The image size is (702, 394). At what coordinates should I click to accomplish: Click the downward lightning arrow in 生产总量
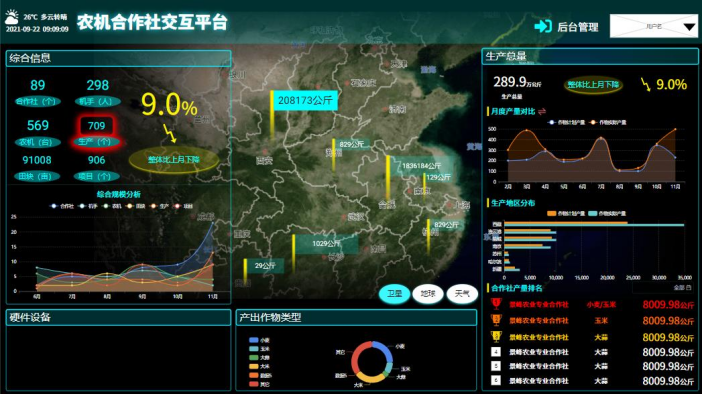(645, 84)
